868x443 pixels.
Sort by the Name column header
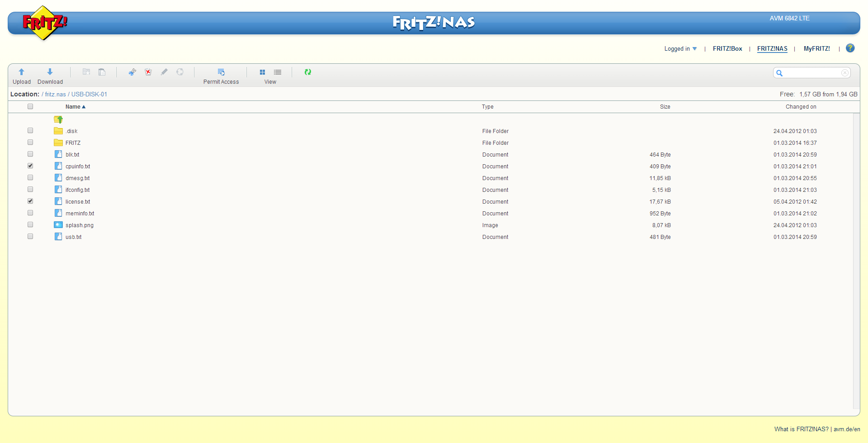tap(75, 107)
